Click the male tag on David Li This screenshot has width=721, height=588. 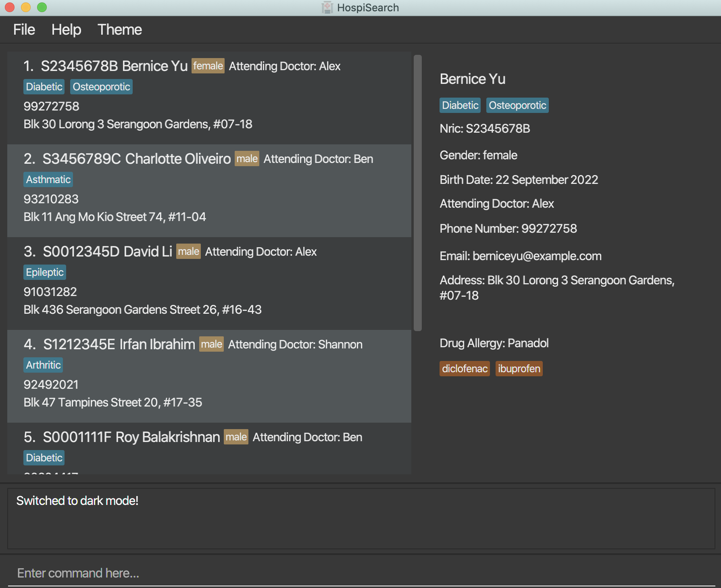point(188,251)
